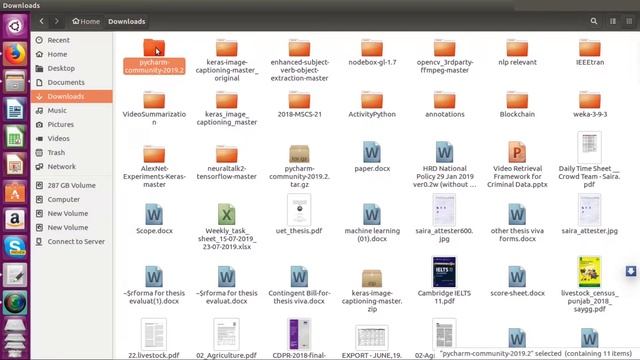The width and height of the screenshot is (640, 360).
Task: Open the search magnifier icon
Action: [594, 21]
